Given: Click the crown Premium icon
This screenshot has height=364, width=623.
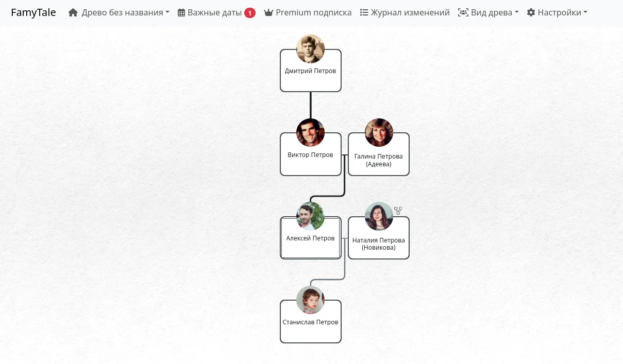Looking at the screenshot, I should [268, 12].
